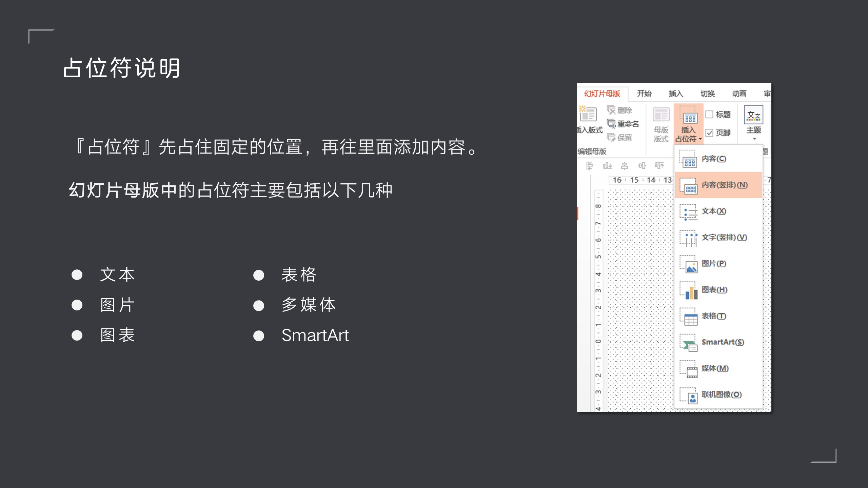
Task: Go to the 动画 animations tab
Action: 739,94
